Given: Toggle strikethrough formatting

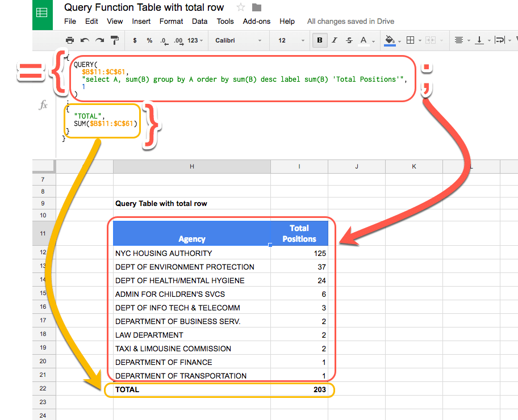Looking at the screenshot, I should tap(349, 40).
